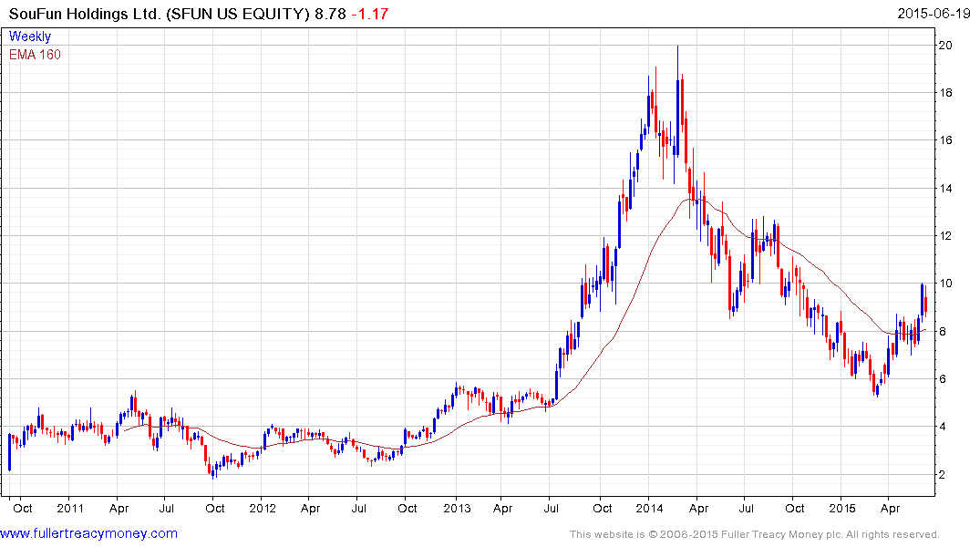Click the 2012 year label on the time axis
The width and height of the screenshot is (980, 547).
[x=263, y=508]
